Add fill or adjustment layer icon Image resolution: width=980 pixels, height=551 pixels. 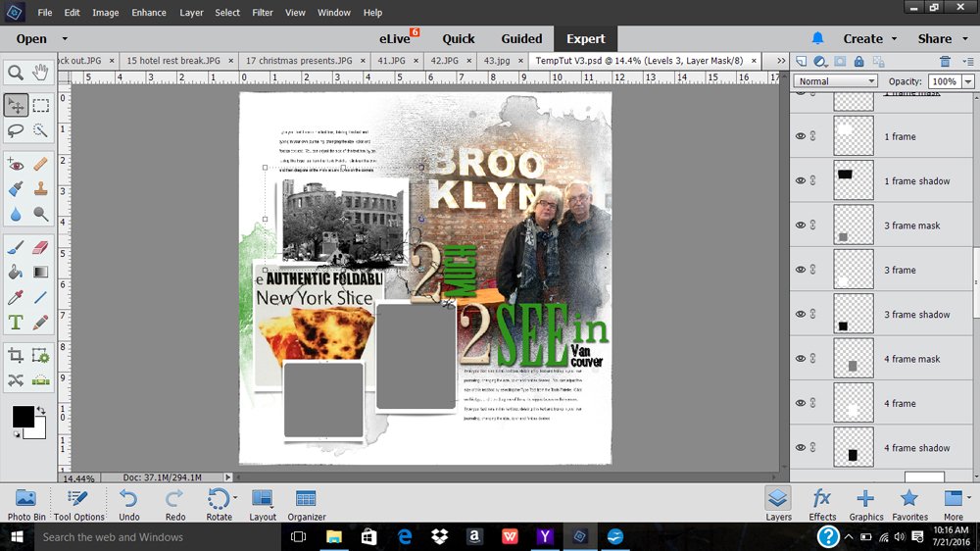[820, 61]
